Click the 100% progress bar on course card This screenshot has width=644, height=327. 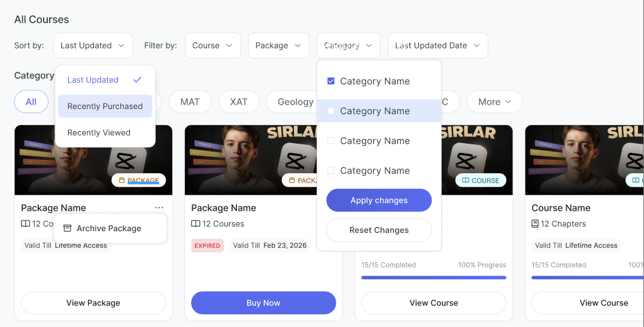(434, 277)
